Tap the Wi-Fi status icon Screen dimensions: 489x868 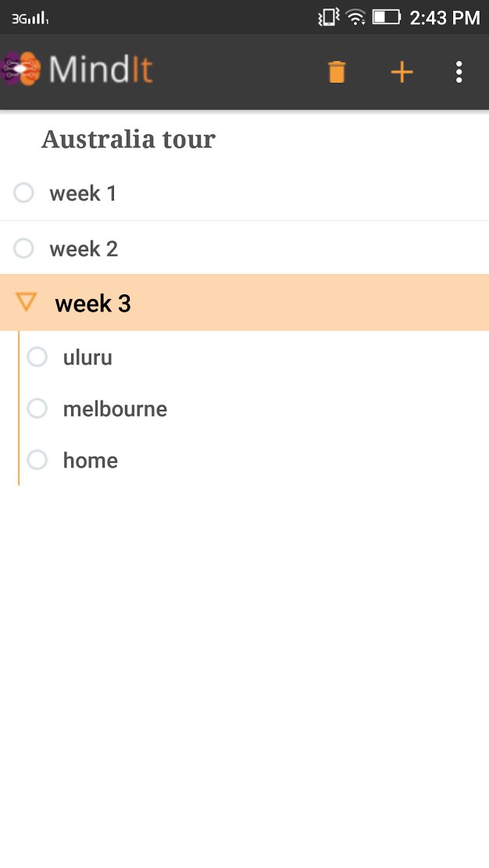(356, 17)
